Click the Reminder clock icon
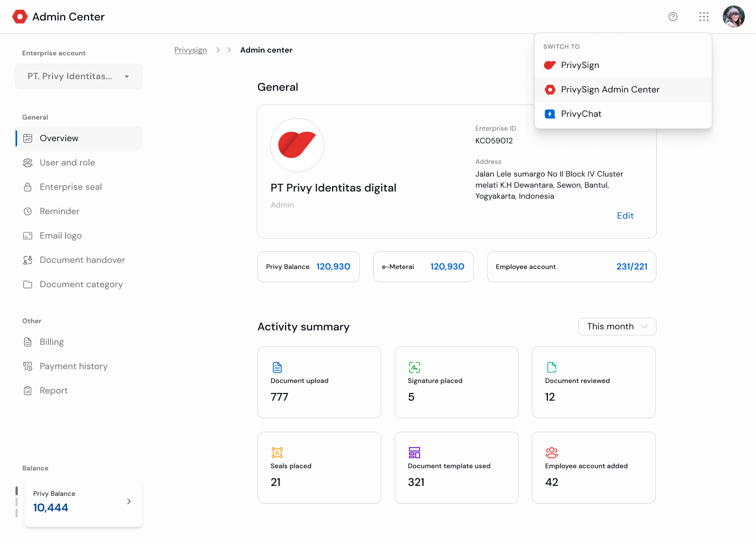756x544 pixels. tap(28, 211)
